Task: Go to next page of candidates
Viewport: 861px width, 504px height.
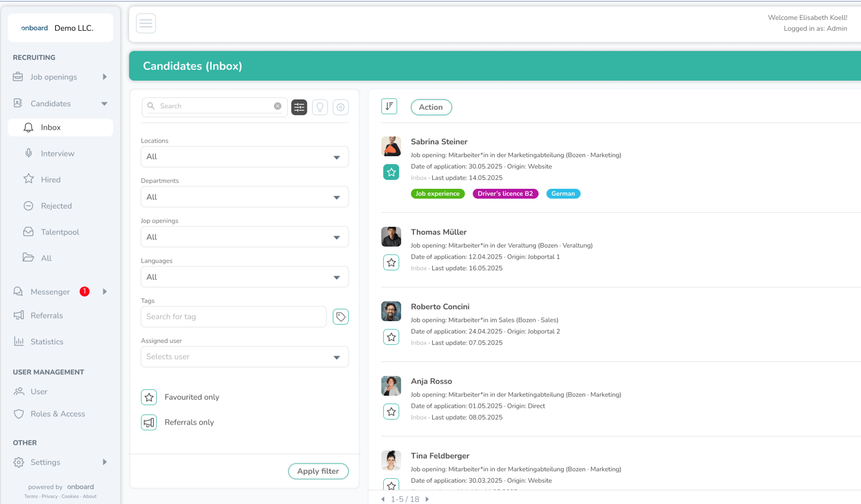Action: pyautogui.click(x=427, y=499)
